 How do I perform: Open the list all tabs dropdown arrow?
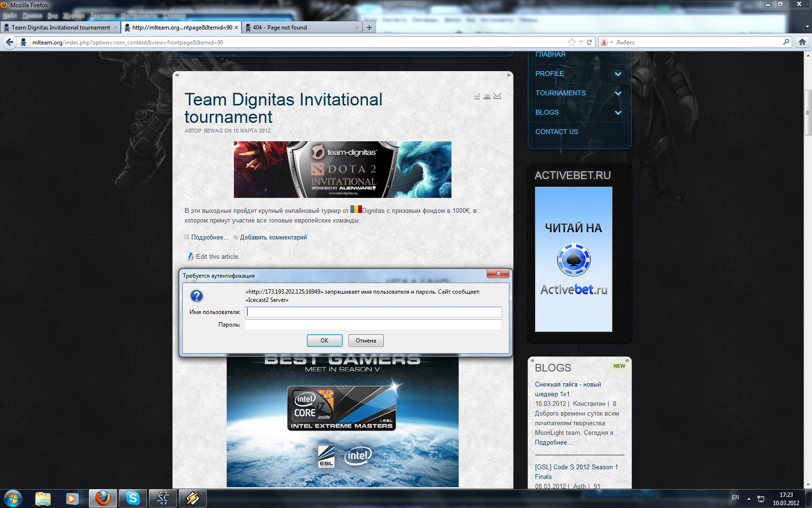point(807,27)
